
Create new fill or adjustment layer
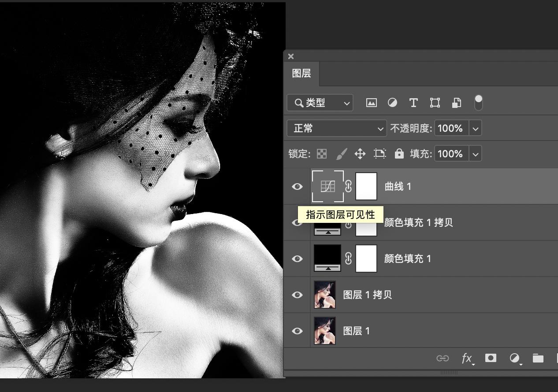coord(515,359)
